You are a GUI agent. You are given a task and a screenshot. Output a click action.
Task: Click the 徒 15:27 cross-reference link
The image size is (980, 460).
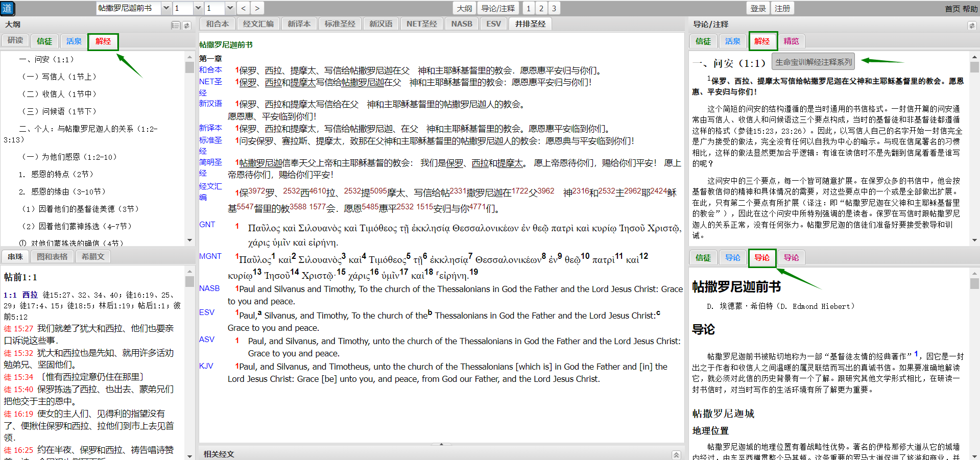pos(18,328)
